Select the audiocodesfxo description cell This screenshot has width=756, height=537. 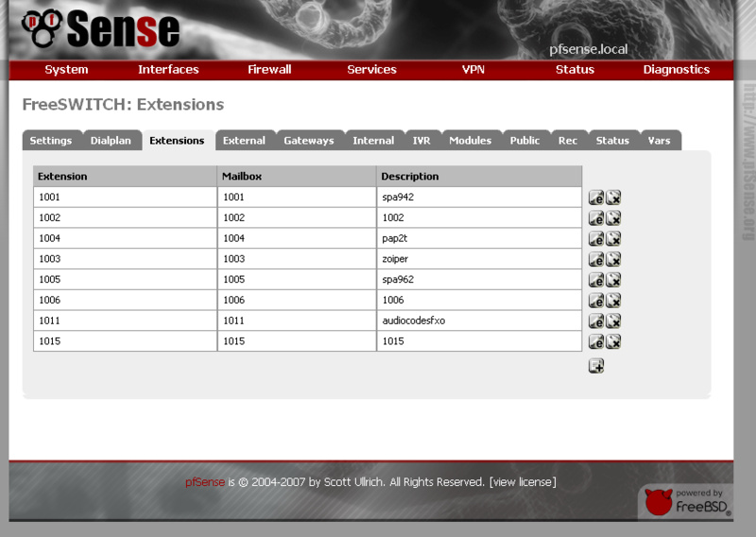479,320
